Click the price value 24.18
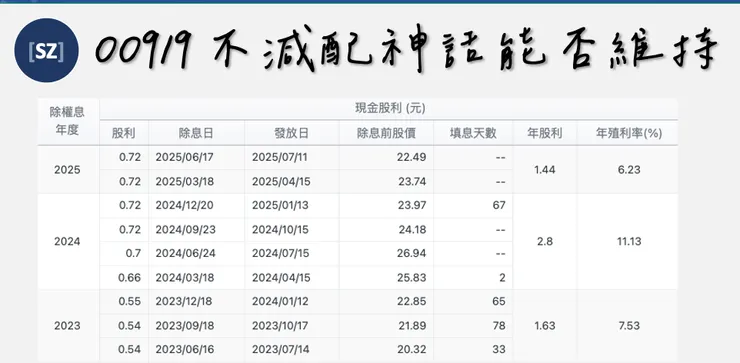 tap(412, 229)
